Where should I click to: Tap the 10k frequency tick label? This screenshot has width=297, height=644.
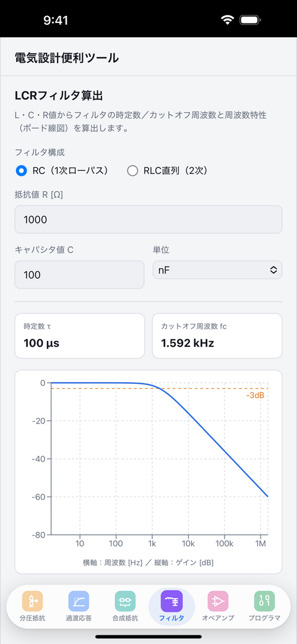point(188,544)
